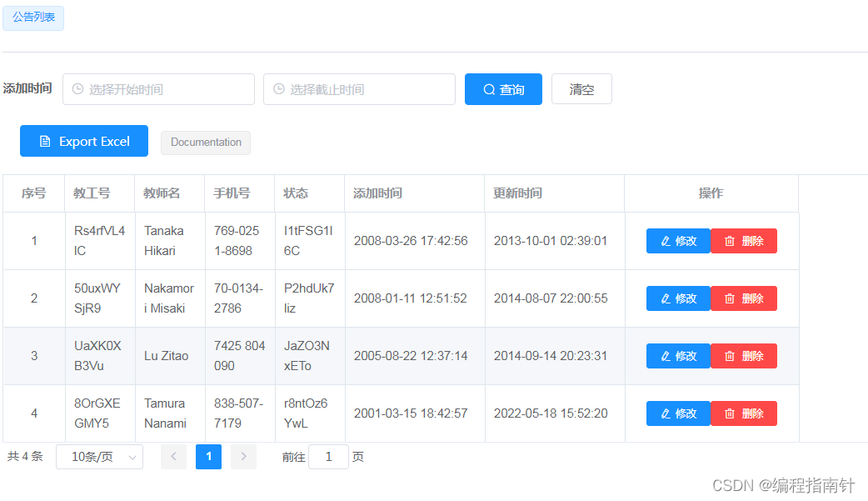Open the 公告列表 tab

[34, 18]
